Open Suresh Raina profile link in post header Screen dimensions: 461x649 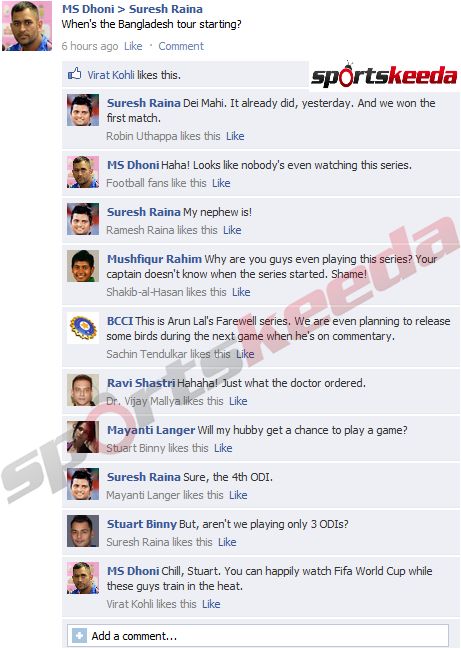pos(166,9)
